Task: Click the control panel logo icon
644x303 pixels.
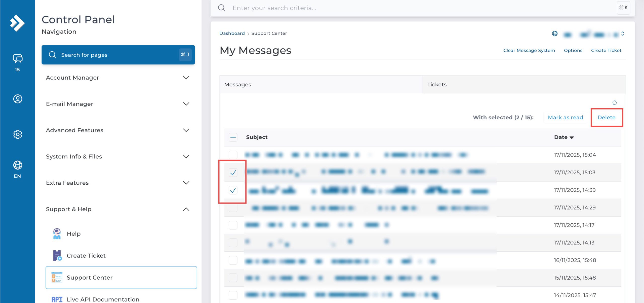Action: [x=17, y=23]
